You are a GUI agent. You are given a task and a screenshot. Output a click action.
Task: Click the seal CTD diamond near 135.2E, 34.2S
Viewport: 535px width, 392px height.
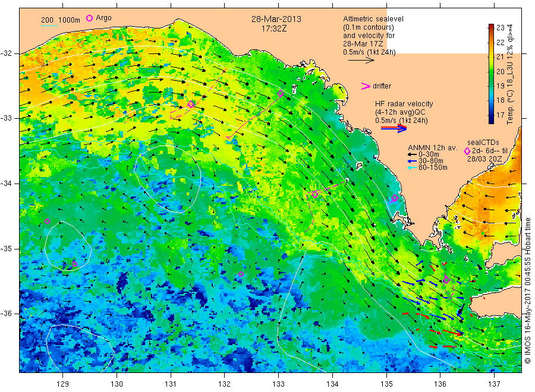click(395, 198)
